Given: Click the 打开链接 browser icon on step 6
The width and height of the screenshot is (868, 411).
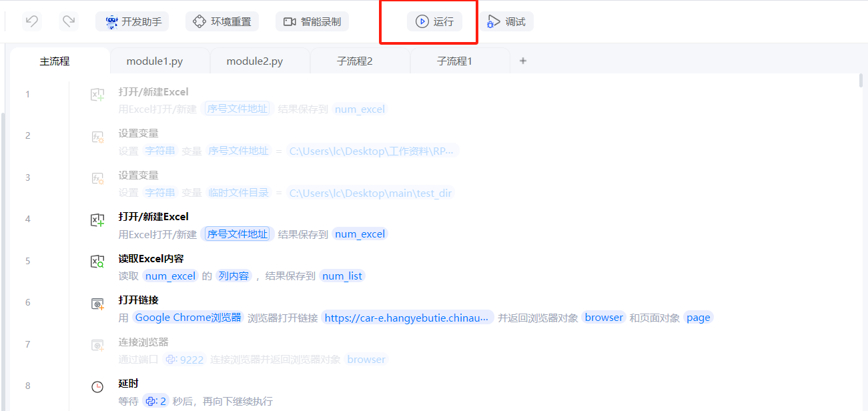Looking at the screenshot, I should tap(97, 304).
